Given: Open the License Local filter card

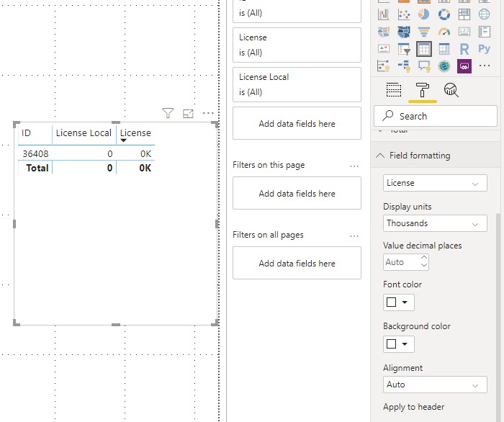Looking at the screenshot, I should tap(297, 84).
